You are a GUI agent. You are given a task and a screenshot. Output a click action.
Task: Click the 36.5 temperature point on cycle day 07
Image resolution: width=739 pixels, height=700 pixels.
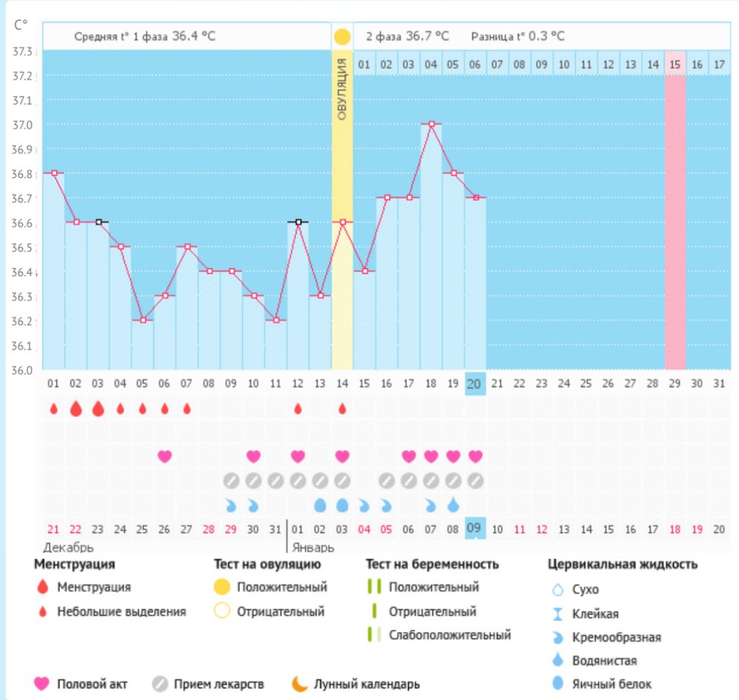[x=188, y=247]
